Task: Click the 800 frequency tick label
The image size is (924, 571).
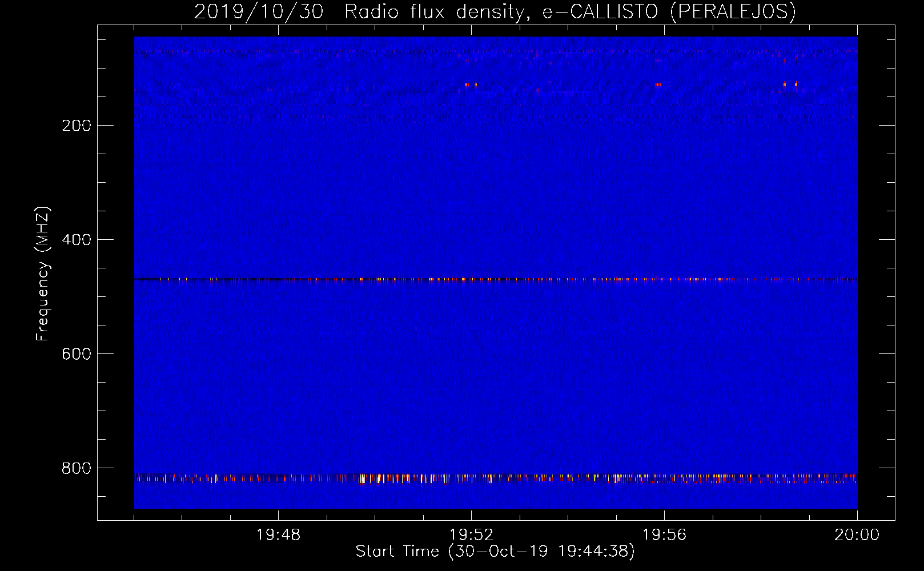Action: tap(77, 468)
